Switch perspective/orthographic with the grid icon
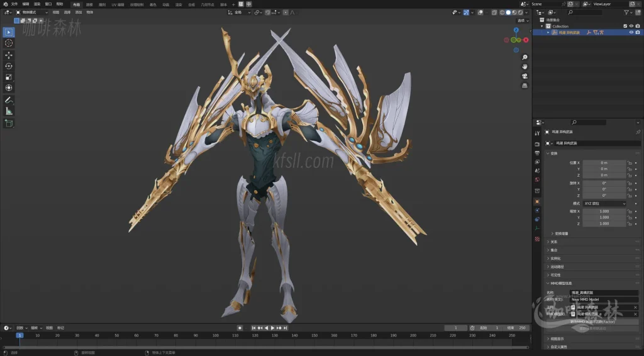This screenshot has height=356, width=644. click(525, 86)
